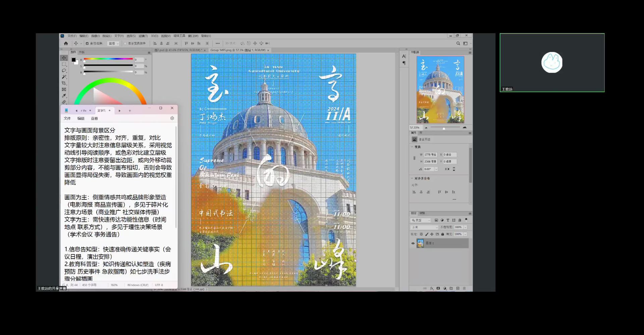
Task: Click align horizontal centers icon in options bar
Action: (x=161, y=43)
